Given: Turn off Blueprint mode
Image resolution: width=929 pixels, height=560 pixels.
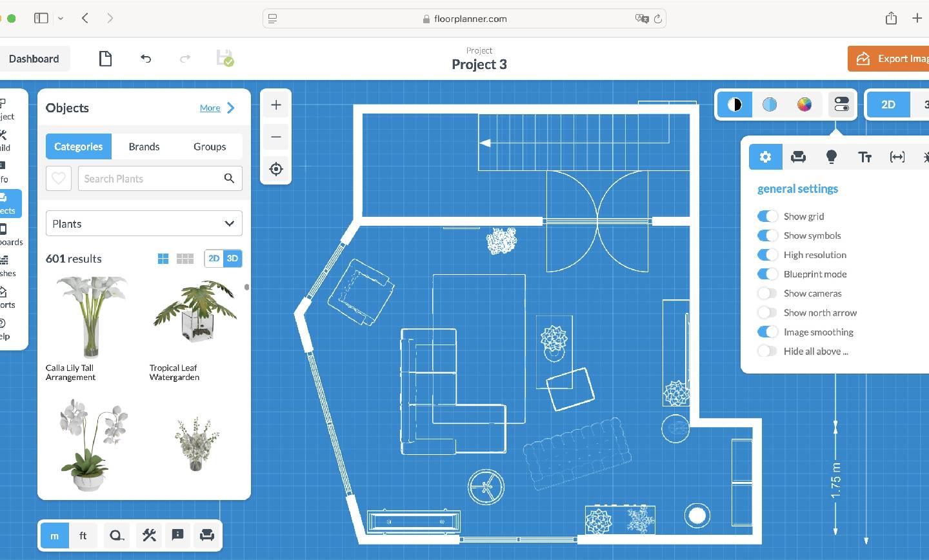Looking at the screenshot, I should click(767, 274).
